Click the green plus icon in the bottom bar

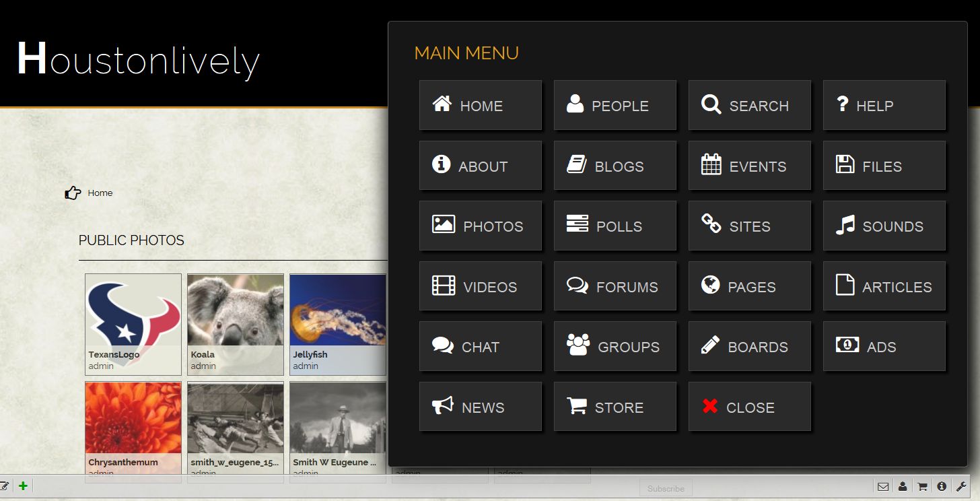pyautogui.click(x=23, y=486)
